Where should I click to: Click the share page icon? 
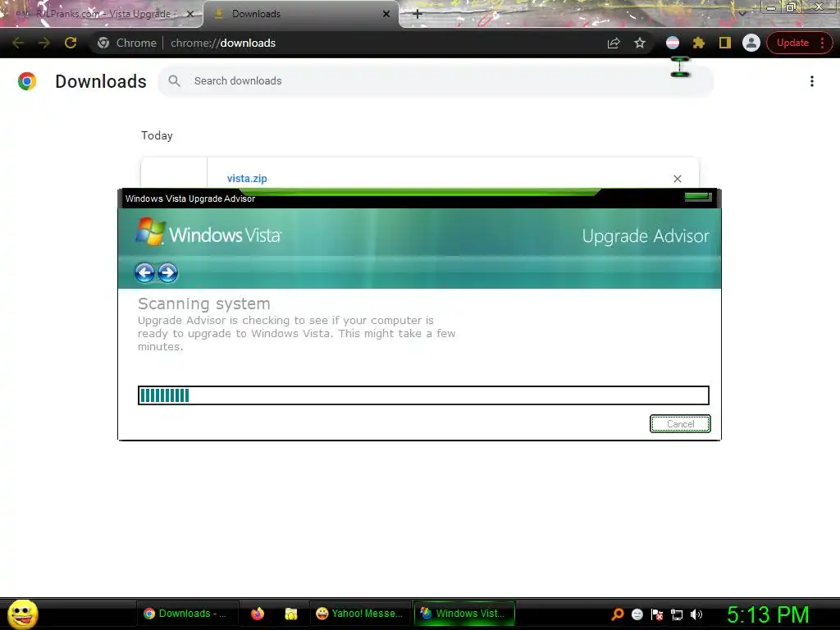pos(614,43)
